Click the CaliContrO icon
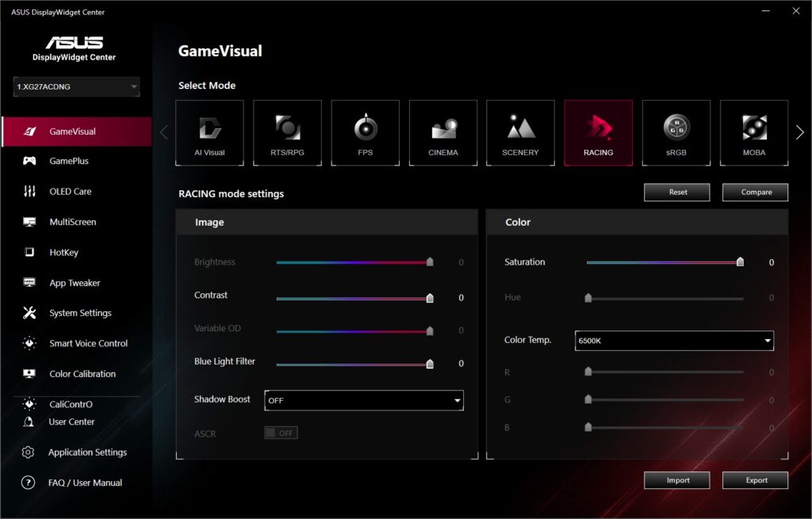Screen dimensions: 812x519 (29, 404)
